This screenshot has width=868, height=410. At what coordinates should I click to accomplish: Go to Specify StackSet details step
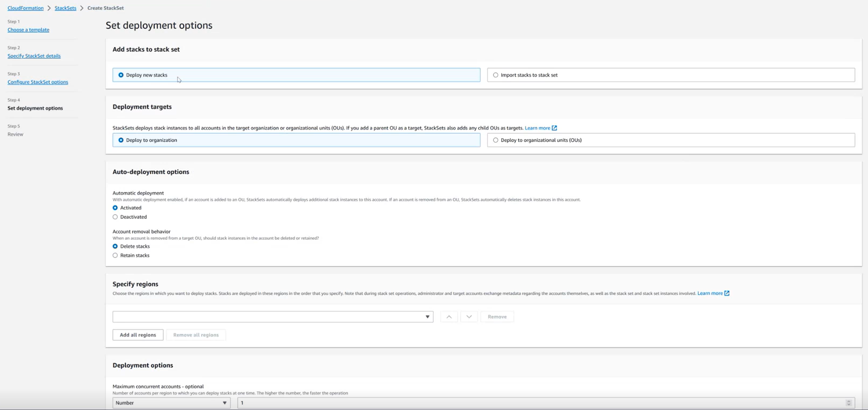34,56
